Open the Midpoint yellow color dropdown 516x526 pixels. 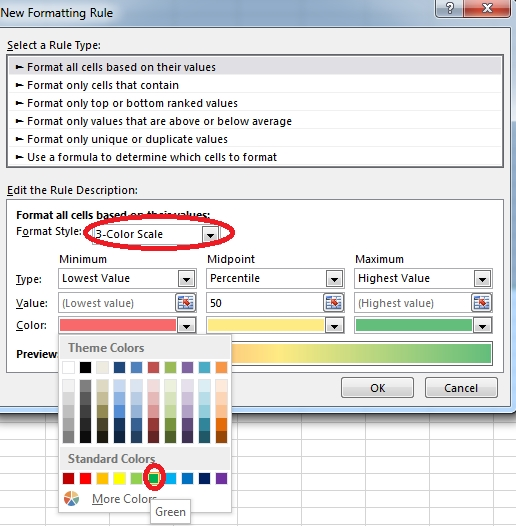click(275, 325)
